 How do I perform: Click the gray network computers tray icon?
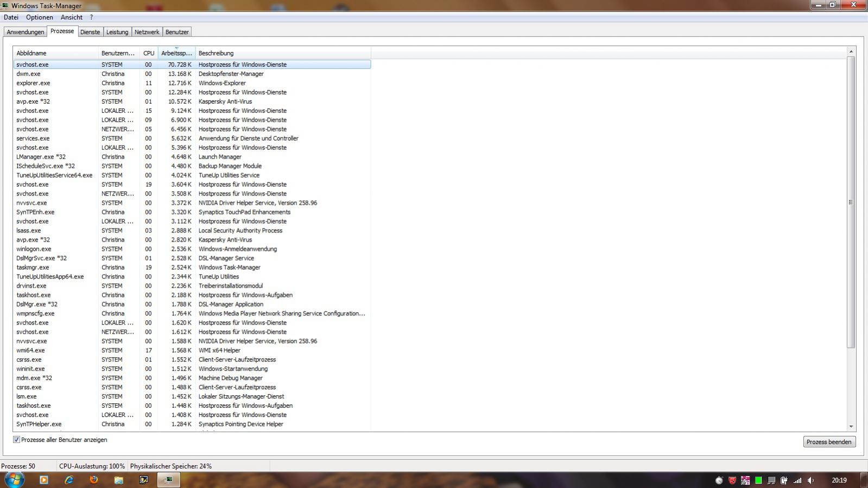771,480
